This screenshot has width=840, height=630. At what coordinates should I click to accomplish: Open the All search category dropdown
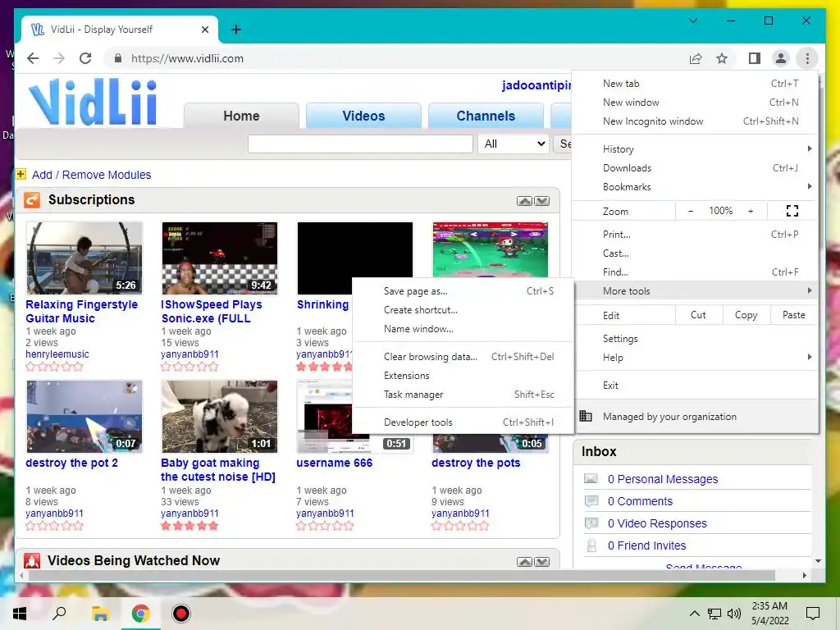(x=514, y=144)
